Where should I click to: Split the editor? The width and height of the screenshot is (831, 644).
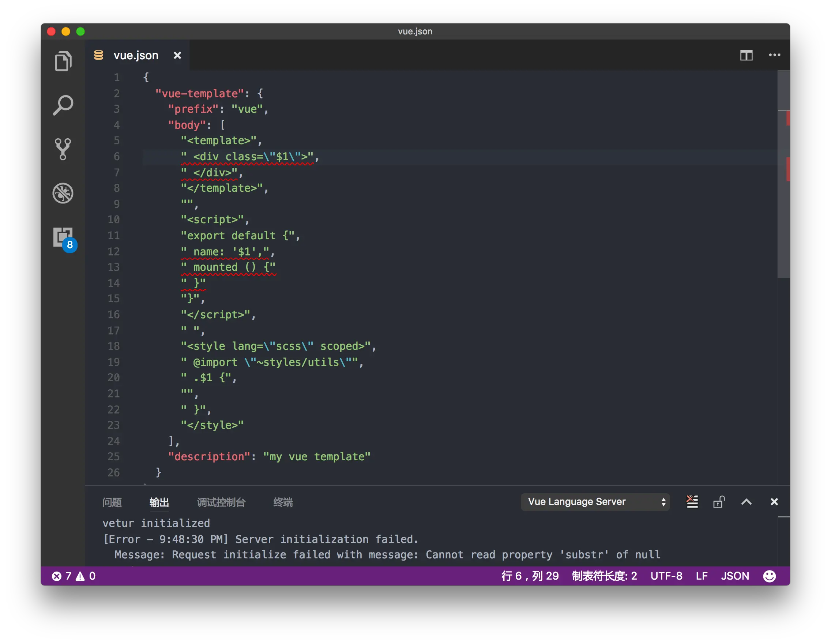[747, 55]
